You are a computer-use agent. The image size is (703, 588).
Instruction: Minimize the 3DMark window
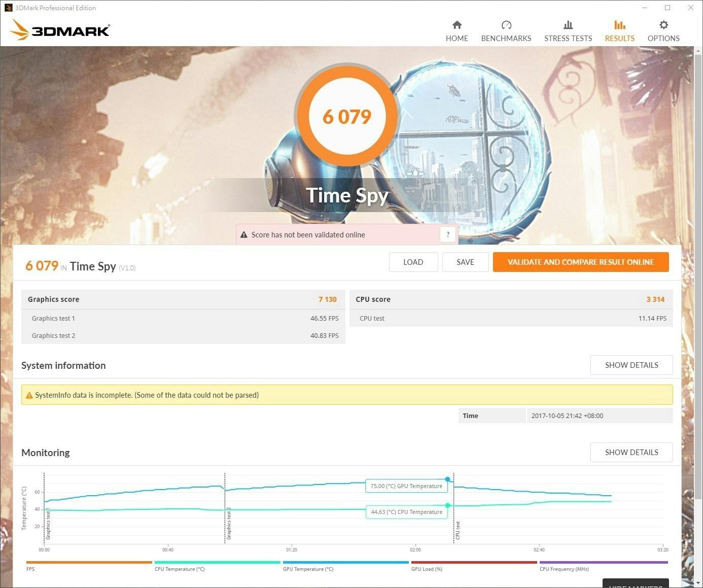point(645,8)
